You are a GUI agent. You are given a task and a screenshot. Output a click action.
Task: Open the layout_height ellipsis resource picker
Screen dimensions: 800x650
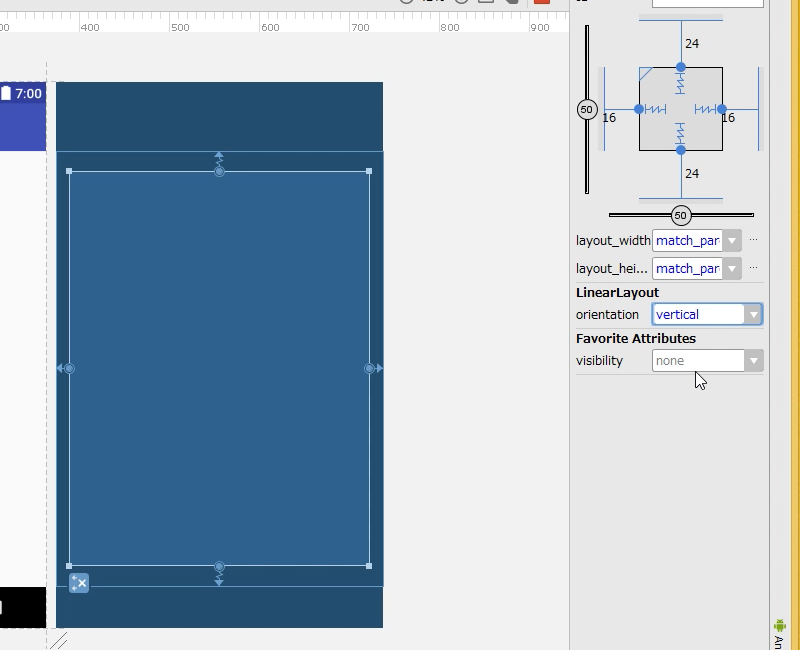754,268
